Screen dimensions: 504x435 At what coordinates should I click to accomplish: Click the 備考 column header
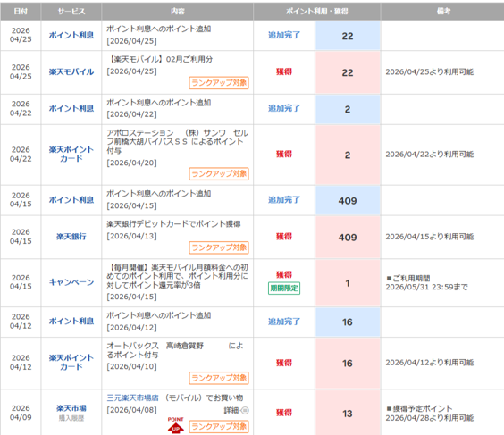pyautogui.click(x=443, y=12)
